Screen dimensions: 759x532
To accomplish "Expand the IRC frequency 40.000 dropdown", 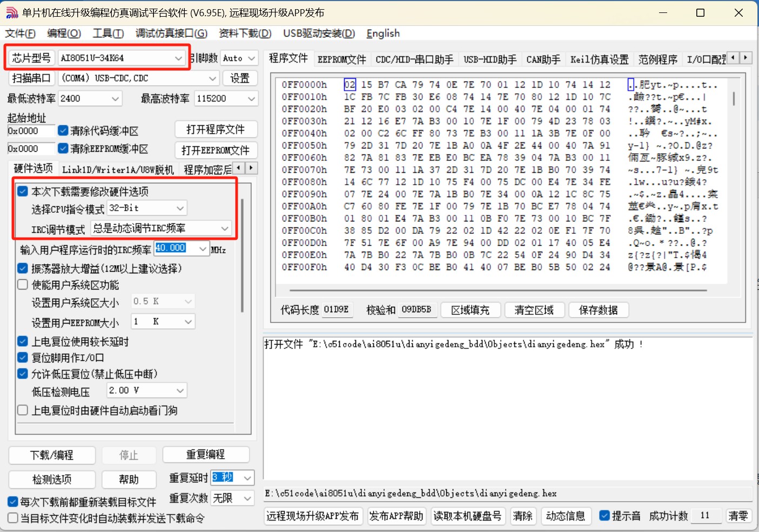I will click(203, 248).
